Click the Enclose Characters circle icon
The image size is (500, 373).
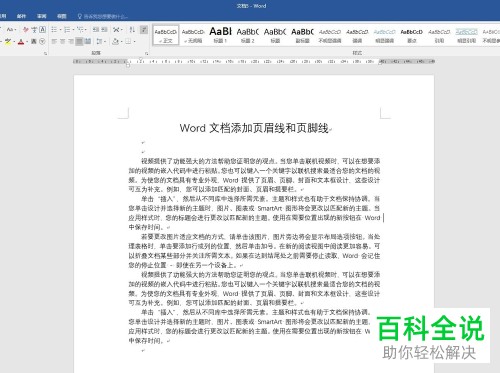point(42,42)
